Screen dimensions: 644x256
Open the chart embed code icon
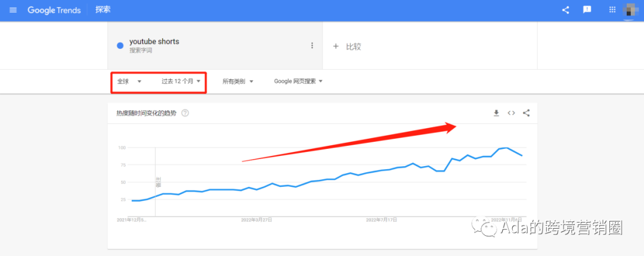tap(512, 113)
